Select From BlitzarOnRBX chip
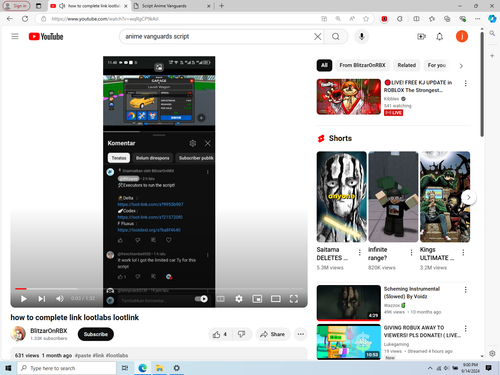The image size is (500, 375). (362, 65)
